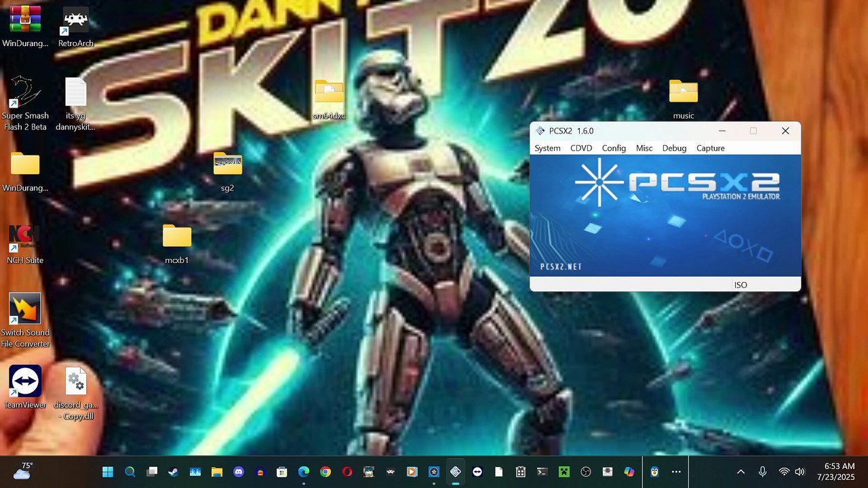Image resolution: width=868 pixels, height=488 pixels.
Task: Select the WinDurango WinRAR archive desktop icon
Action: click(25, 27)
